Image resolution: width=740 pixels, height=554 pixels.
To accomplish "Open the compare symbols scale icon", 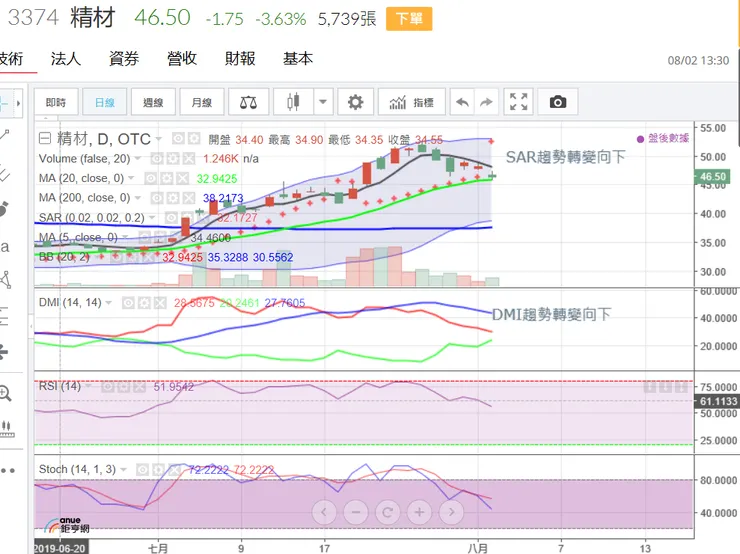I will tap(248, 102).
